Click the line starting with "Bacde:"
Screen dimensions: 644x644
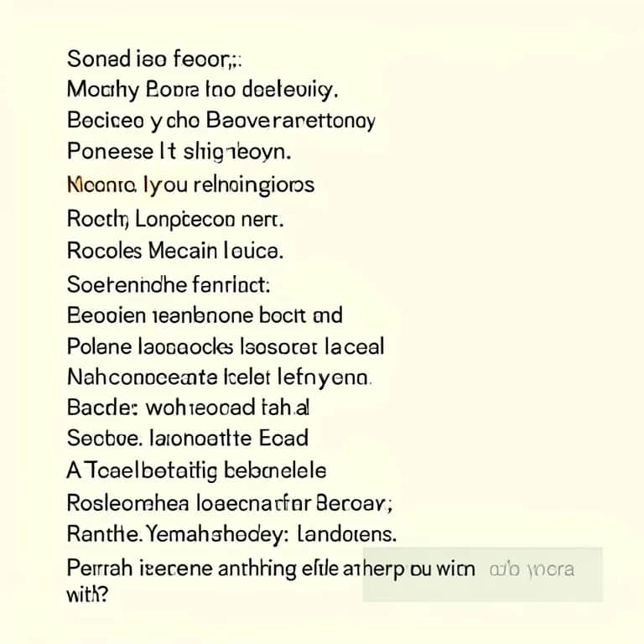(188, 408)
